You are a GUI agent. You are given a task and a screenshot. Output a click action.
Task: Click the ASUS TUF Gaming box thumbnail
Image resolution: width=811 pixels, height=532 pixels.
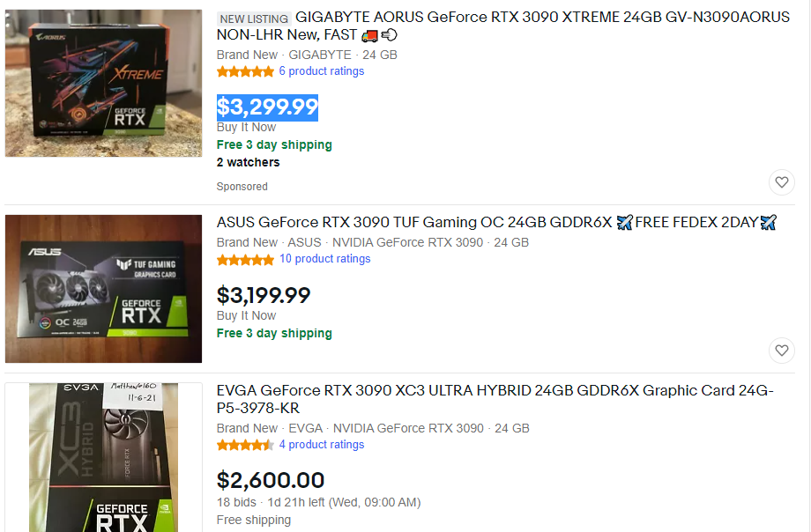click(x=103, y=289)
